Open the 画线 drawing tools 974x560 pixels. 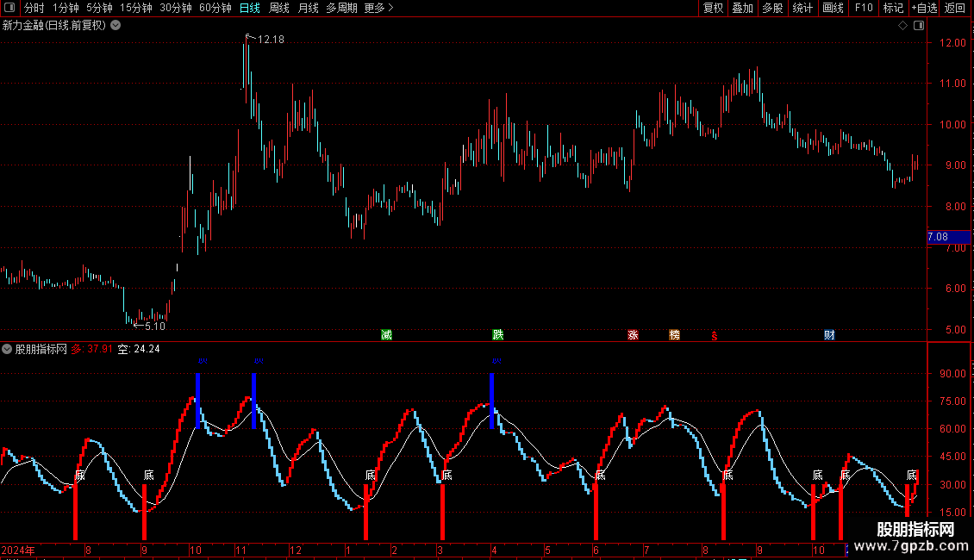tap(833, 8)
